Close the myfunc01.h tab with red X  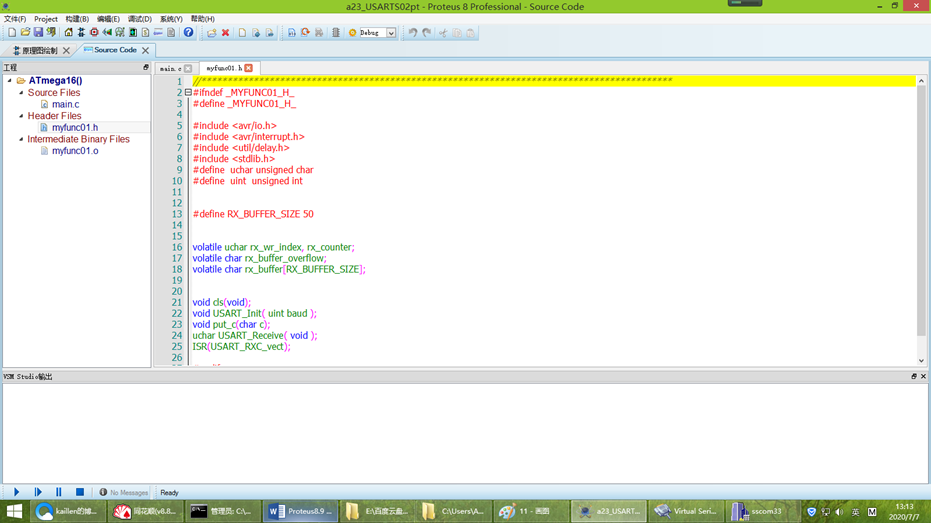click(249, 68)
